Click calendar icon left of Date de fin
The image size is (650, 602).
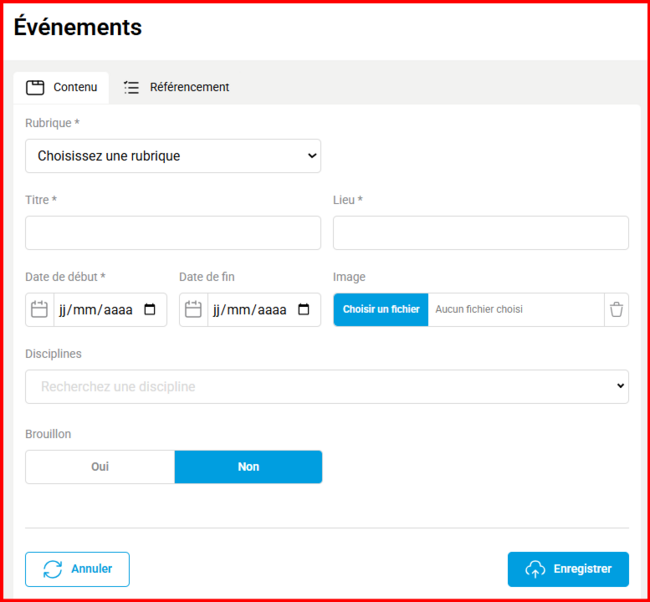(x=193, y=310)
